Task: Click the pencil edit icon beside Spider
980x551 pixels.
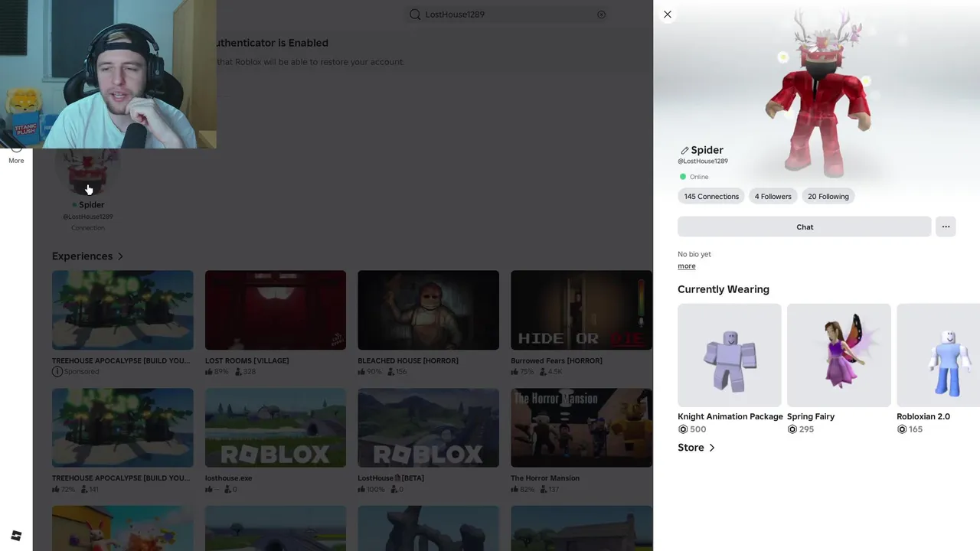Action: pyautogui.click(x=684, y=151)
